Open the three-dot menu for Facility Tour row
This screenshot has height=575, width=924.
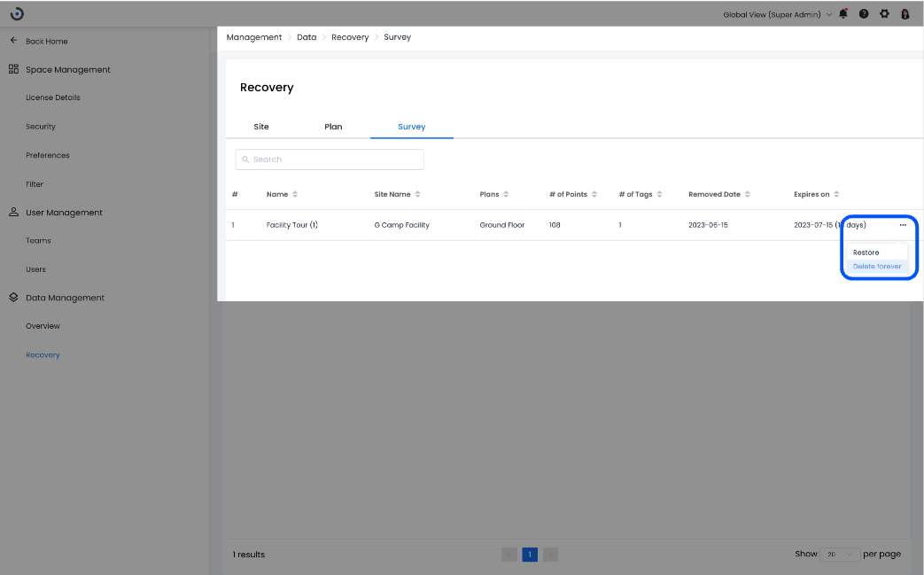click(903, 225)
